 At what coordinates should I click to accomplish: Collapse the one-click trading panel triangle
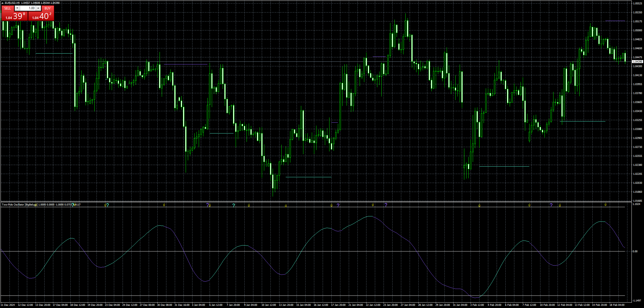pos(2,3)
